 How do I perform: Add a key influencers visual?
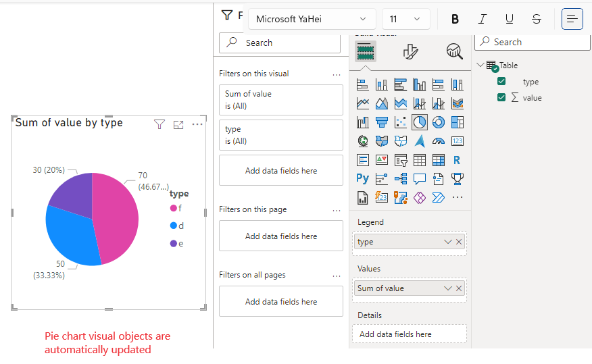point(381,178)
